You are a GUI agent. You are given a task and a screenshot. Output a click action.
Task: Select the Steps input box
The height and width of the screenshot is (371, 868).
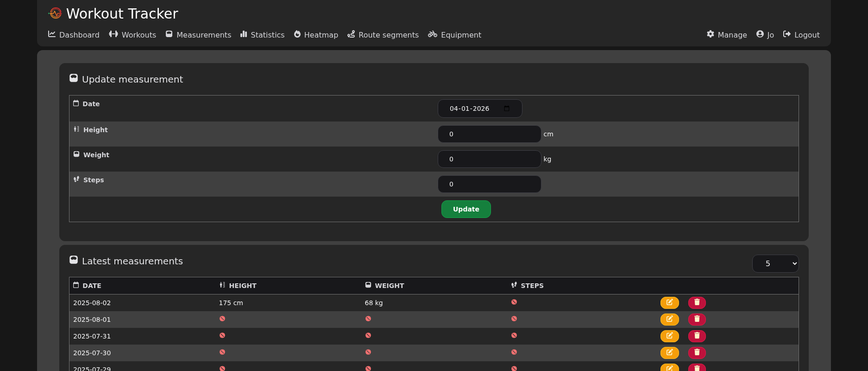click(489, 184)
